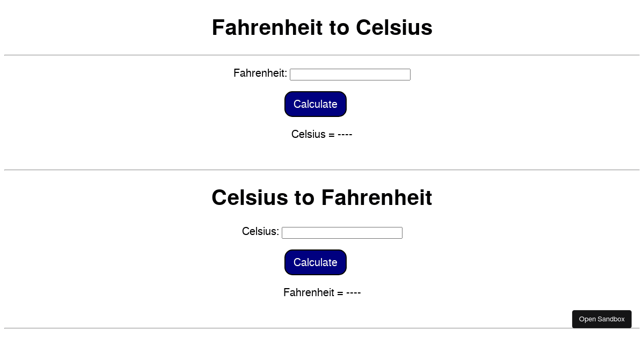Click inside the empty Celsius entry box
The height and width of the screenshot is (338, 644).
pos(342,233)
